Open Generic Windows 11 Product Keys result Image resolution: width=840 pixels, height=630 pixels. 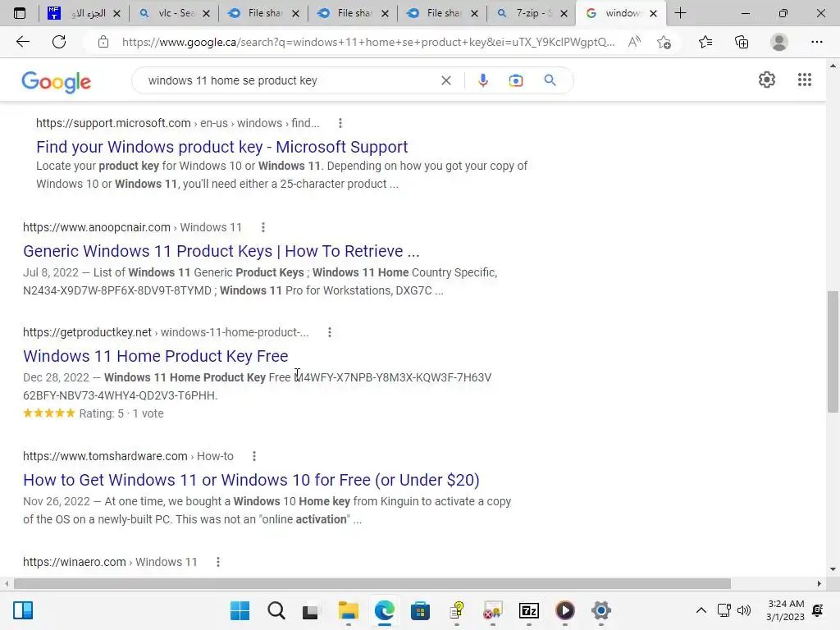(221, 251)
